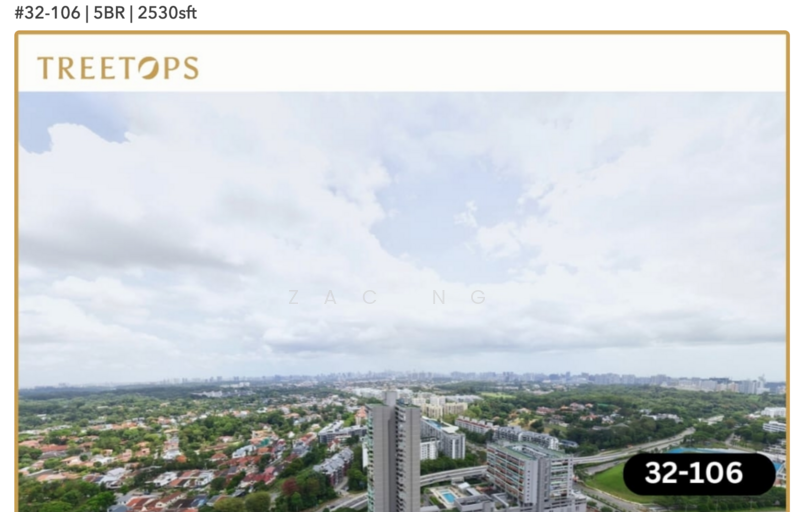Viewport: 800px width, 512px height.
Task: Click the mid-rise apartment block right of tower
Action: pos(529,473)
